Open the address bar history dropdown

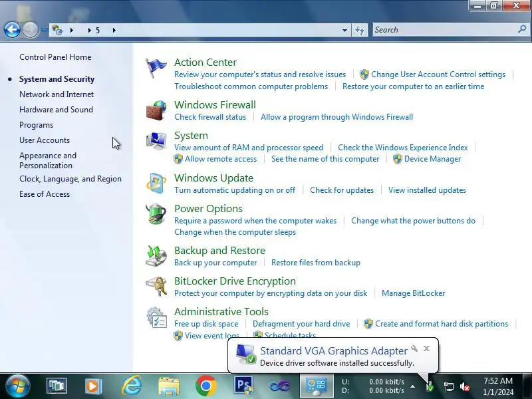pos(344,30)
